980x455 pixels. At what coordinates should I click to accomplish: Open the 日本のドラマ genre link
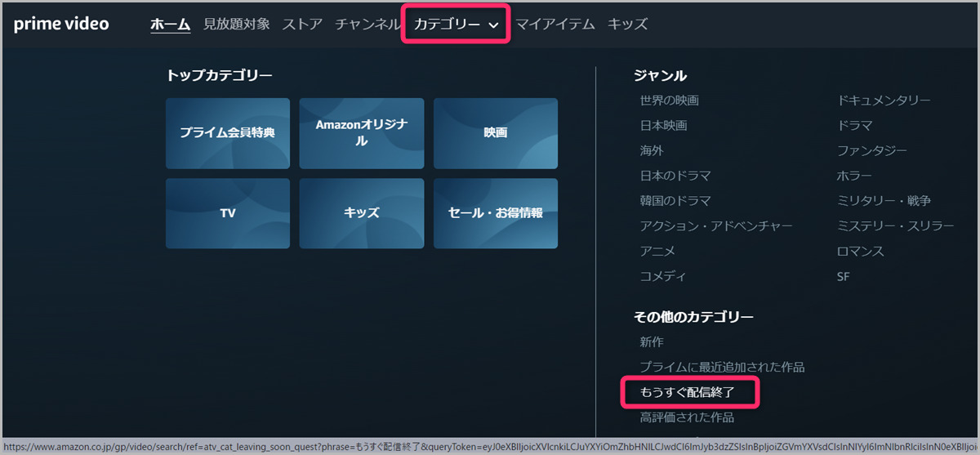coord(675,176)
